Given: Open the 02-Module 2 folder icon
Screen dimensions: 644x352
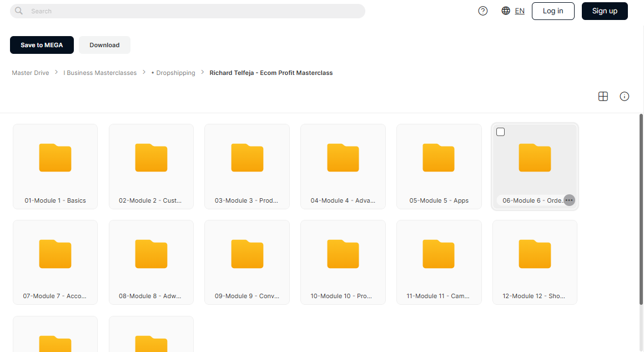Looking at the screenshot, I should click(x=151, y=158).
